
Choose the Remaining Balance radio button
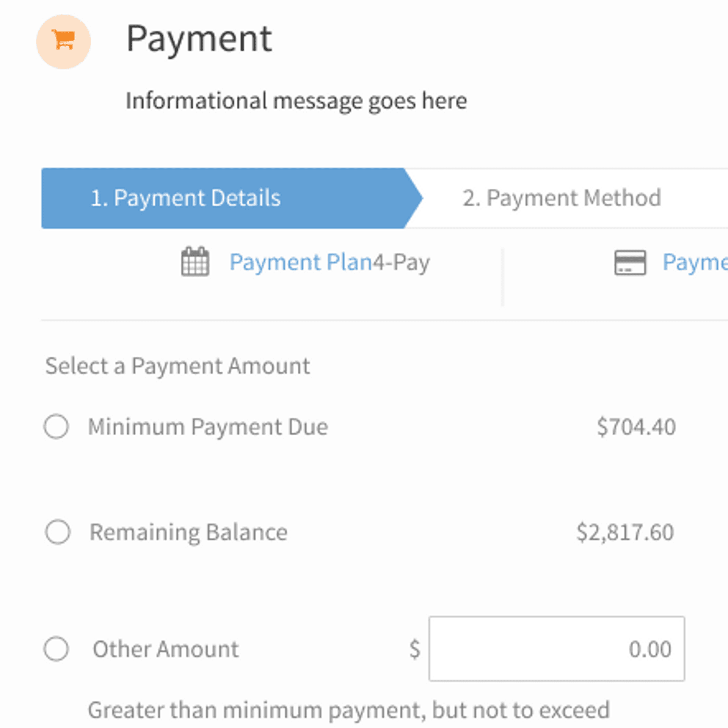point(57,532)
